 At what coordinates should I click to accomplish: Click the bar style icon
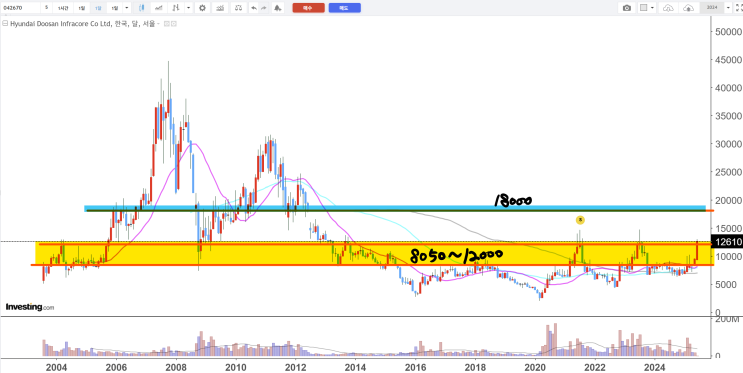[176, 8]
